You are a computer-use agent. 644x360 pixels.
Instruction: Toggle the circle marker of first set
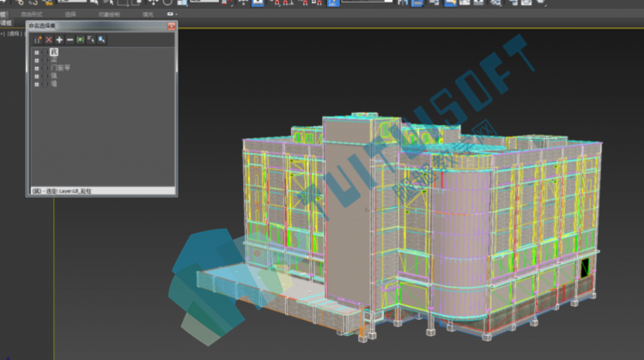point(46,52)
